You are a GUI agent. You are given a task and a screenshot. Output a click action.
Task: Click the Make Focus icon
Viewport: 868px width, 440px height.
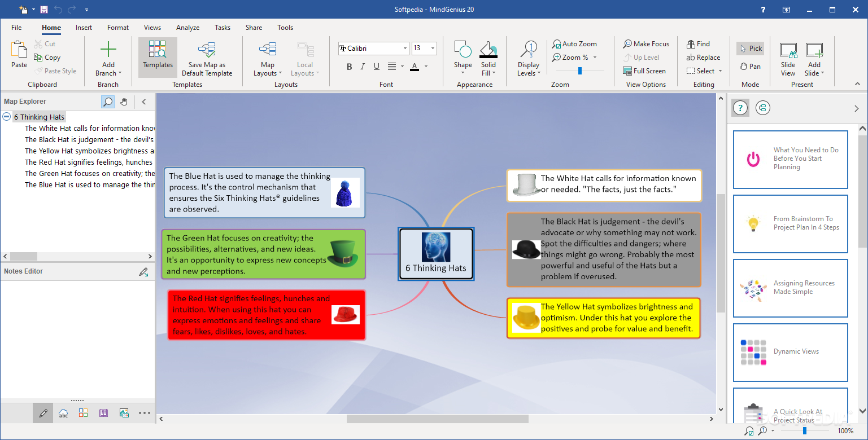(x=627, y=43)
